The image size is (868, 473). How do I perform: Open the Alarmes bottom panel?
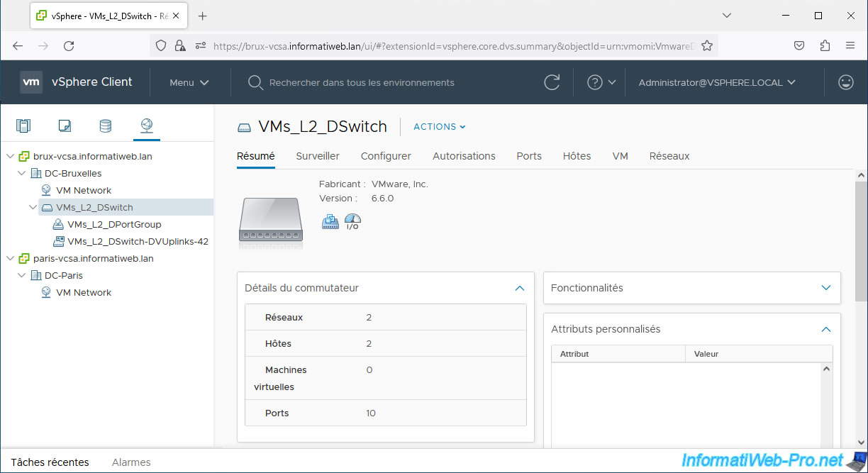click(131, 462)
